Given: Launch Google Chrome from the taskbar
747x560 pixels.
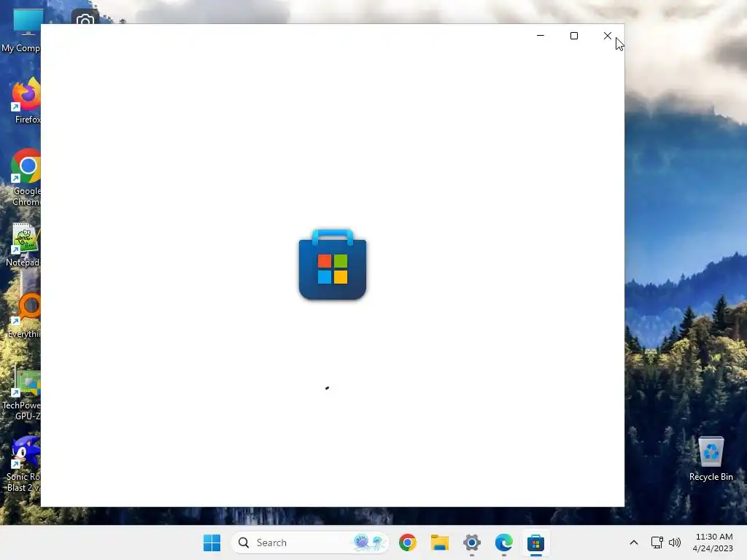Looking at the screenshot, I should [408, 542].
